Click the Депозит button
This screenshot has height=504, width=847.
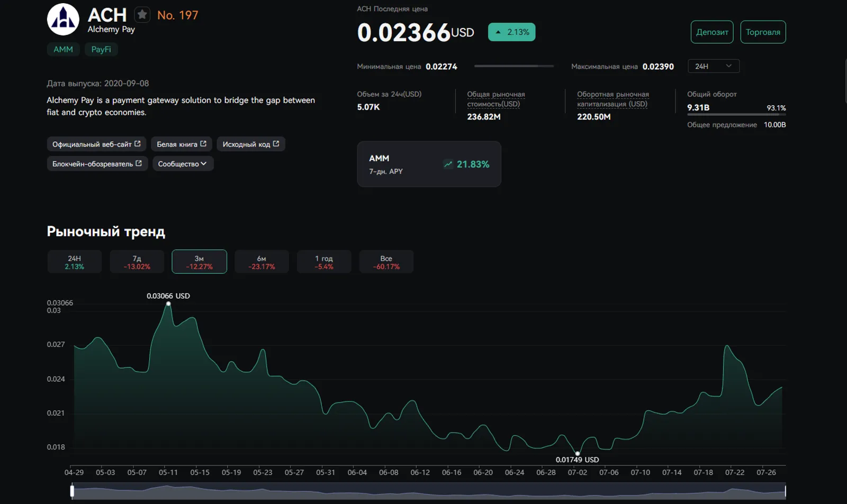[x=712, y=32]
